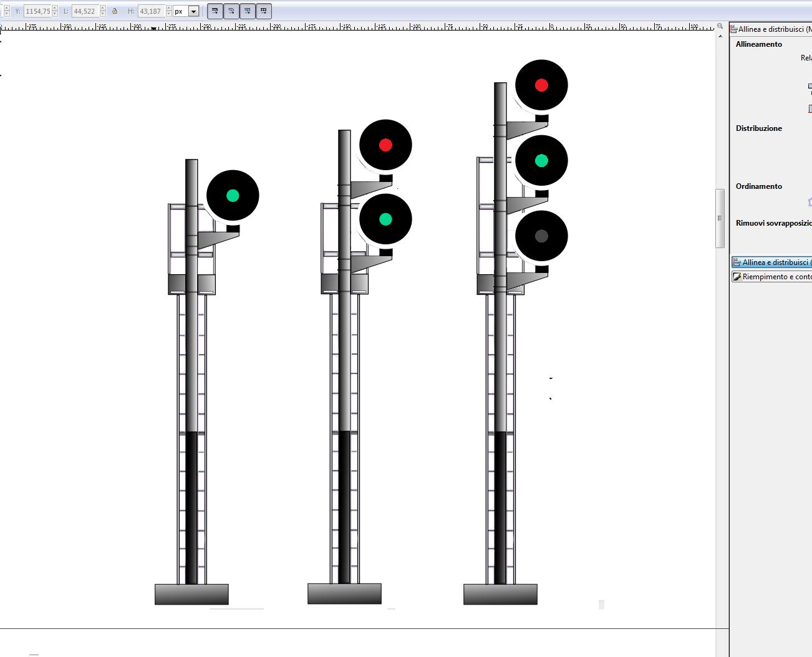Select red lamp on the three-light signal
The width and height of the screenshot is (812, 657).
point(541,85)
